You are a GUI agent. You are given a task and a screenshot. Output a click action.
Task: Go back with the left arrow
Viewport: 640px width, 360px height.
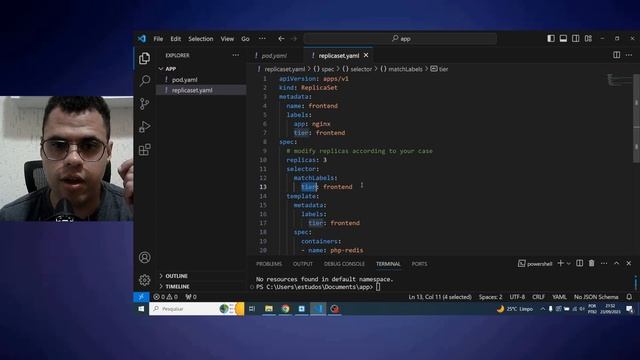click(x=281, y=38)
